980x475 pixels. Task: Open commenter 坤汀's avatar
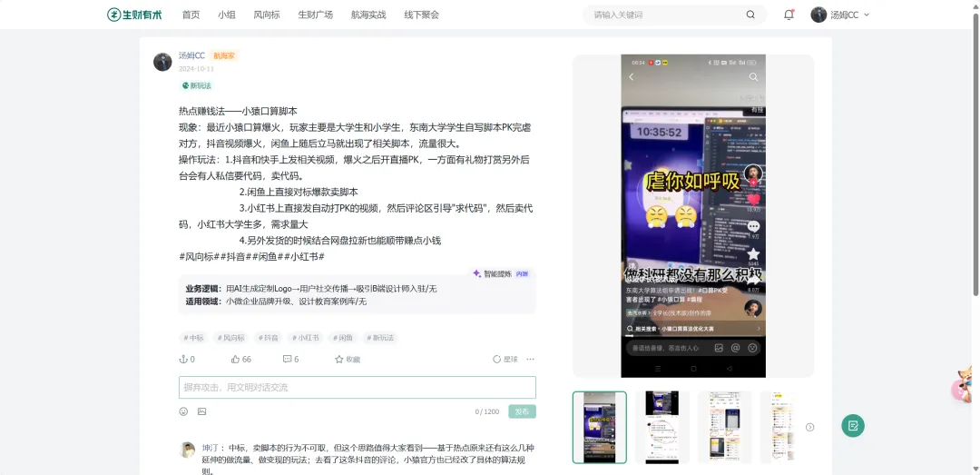pyautogui.click(x=188, y=450)
